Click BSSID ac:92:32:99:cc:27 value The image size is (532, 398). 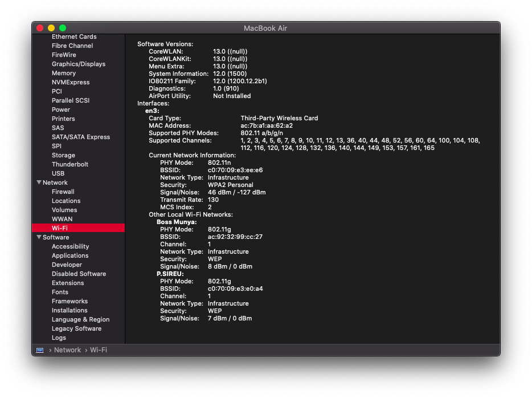(x=235, y=237)
